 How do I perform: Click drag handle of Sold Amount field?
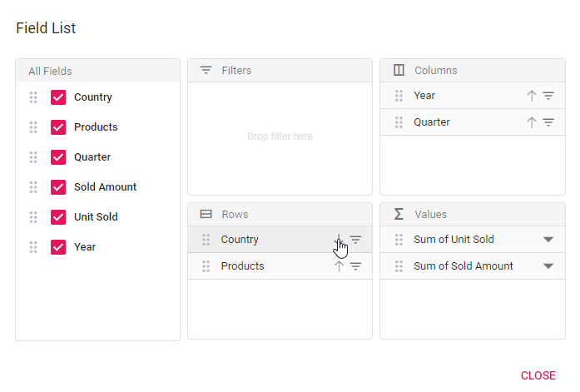point(33,187)
